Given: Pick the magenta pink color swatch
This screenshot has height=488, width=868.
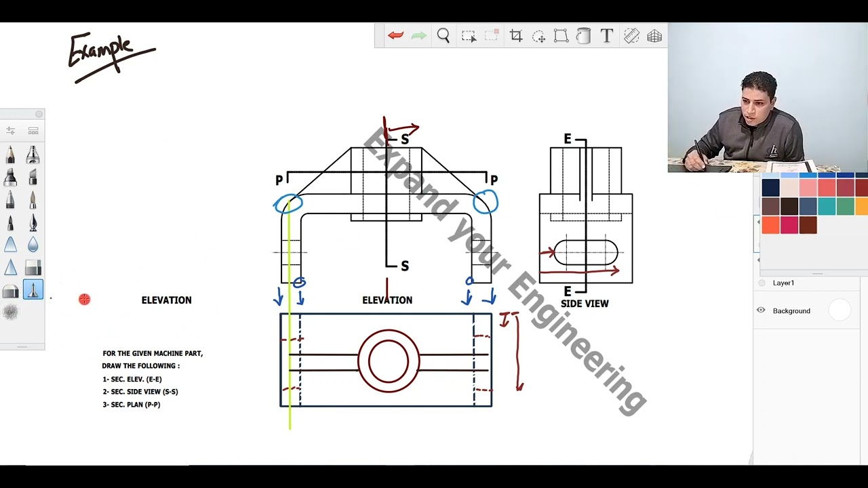Looking at the screenshot, I should click(789, 225).
